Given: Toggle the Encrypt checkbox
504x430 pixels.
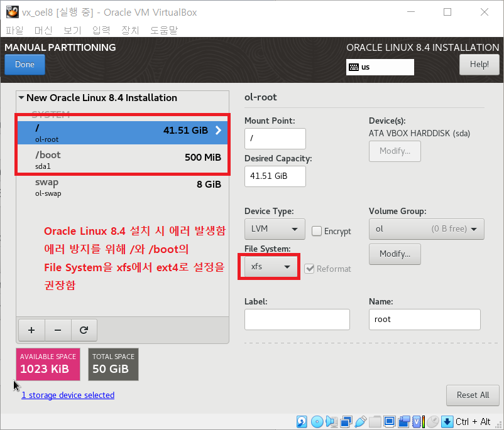Looking at the screenshot, I should (x=317, y=231).
